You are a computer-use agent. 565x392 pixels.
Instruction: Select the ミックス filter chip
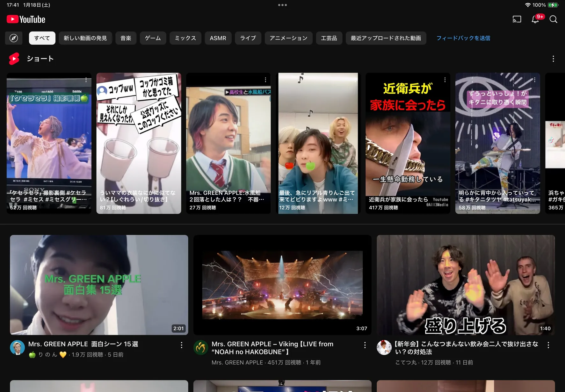[185, 38]
